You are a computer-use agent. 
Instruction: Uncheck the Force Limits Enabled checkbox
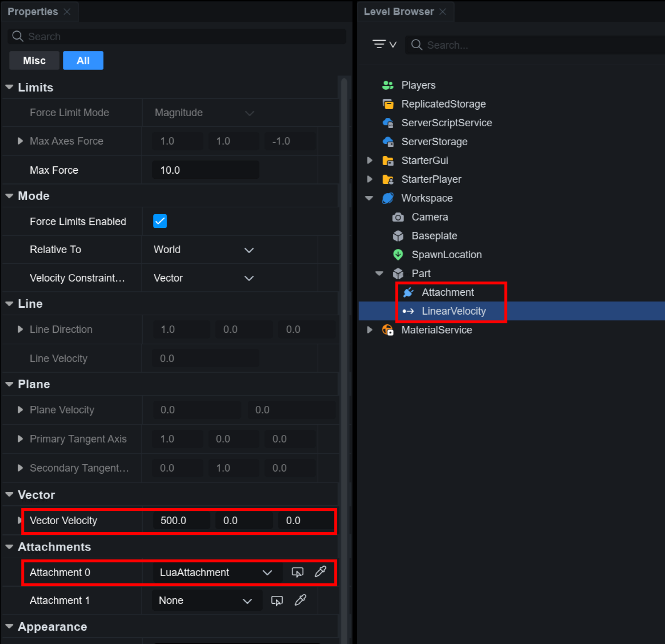pos(160,221)
